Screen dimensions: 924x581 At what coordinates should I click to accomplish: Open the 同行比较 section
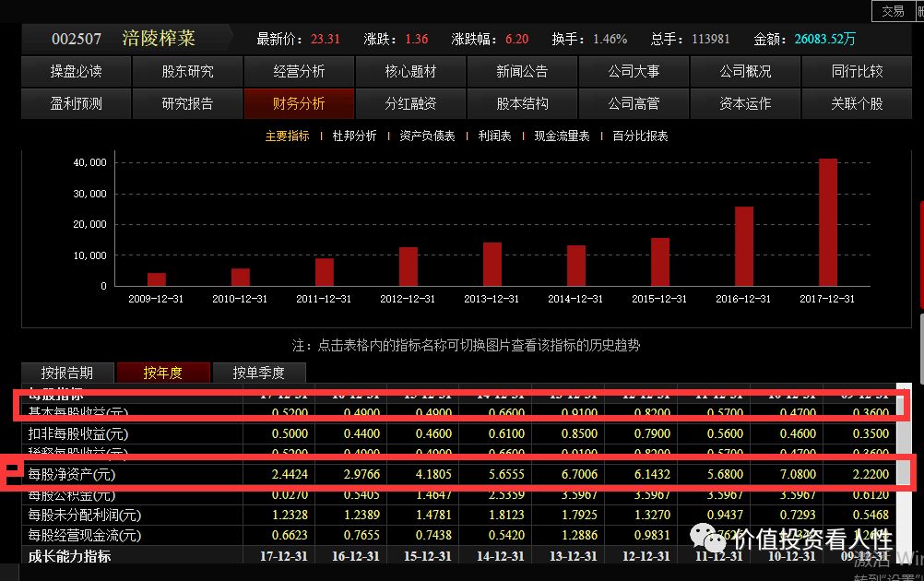857,71
